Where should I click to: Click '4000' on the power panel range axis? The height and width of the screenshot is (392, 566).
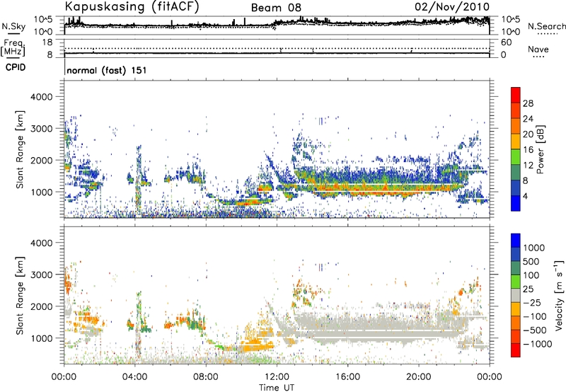pyautogui.click(x=42, y=97)
